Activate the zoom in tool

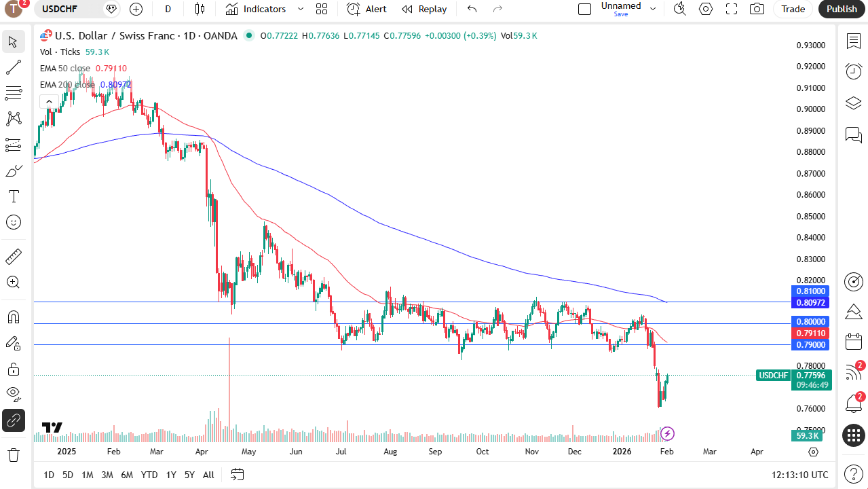pos(13,283)
